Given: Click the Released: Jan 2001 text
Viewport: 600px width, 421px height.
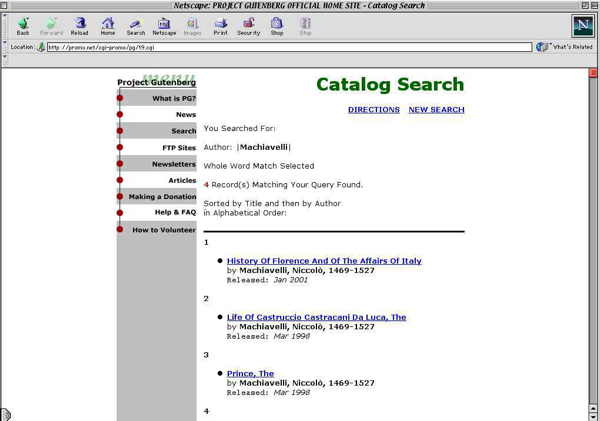Looking at the screenshot, I should click(267, 280).
